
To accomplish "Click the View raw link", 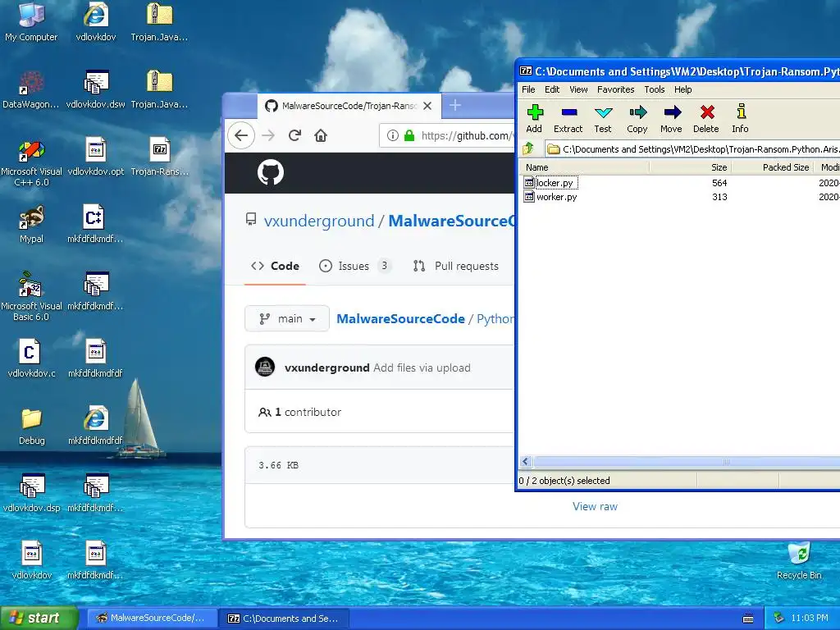I will (x=595, y=507).
